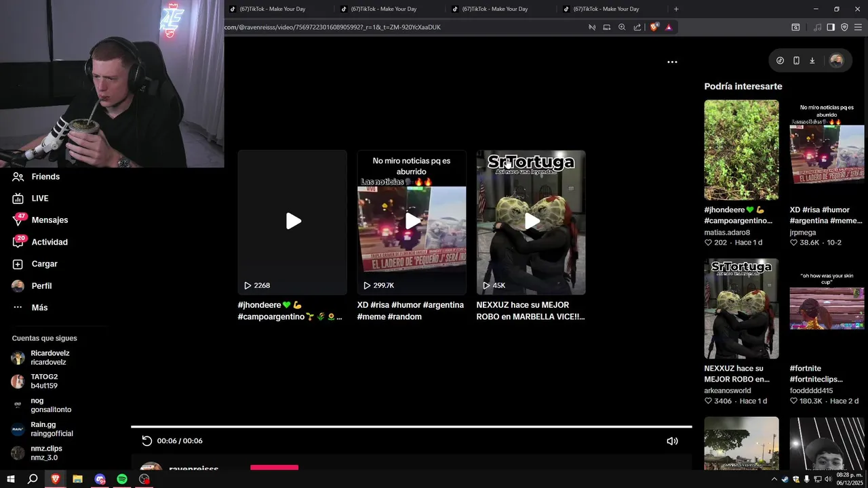868x488 pixels.
Task: Open the profile avatar menu at top right
Action: pos(836,60)
